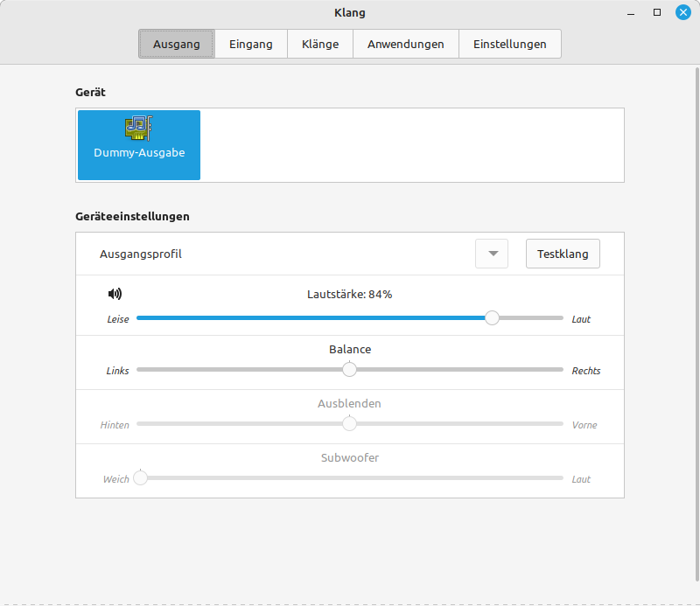Minimize the Klang window
The width and height of the screenshot is (700, 606).
click(631, 12)
